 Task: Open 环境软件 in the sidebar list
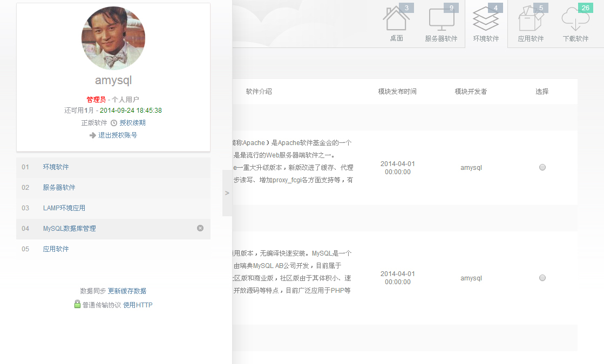click(x=56, y=167)
